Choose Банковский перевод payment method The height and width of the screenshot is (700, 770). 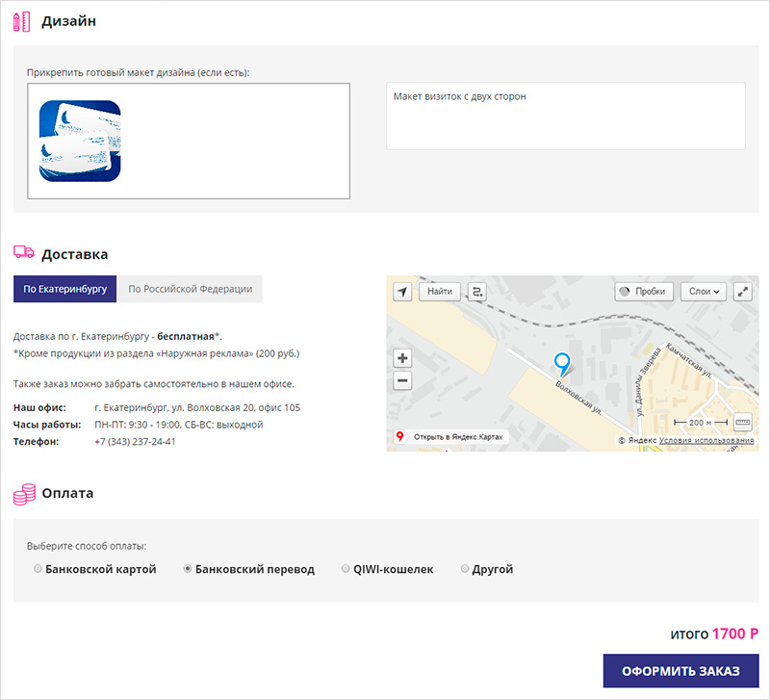(x=188, y=569)
